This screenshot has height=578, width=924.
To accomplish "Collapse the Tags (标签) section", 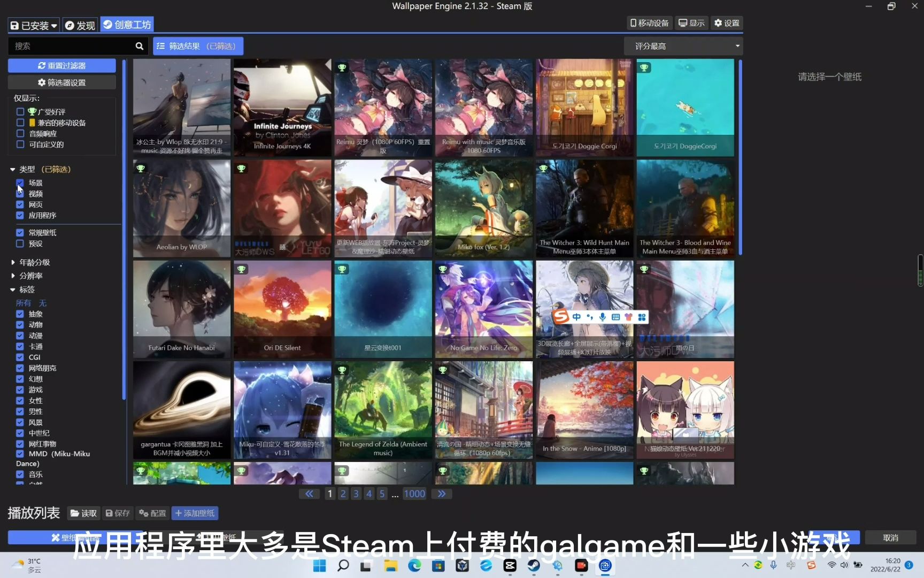I will [22, 290].
